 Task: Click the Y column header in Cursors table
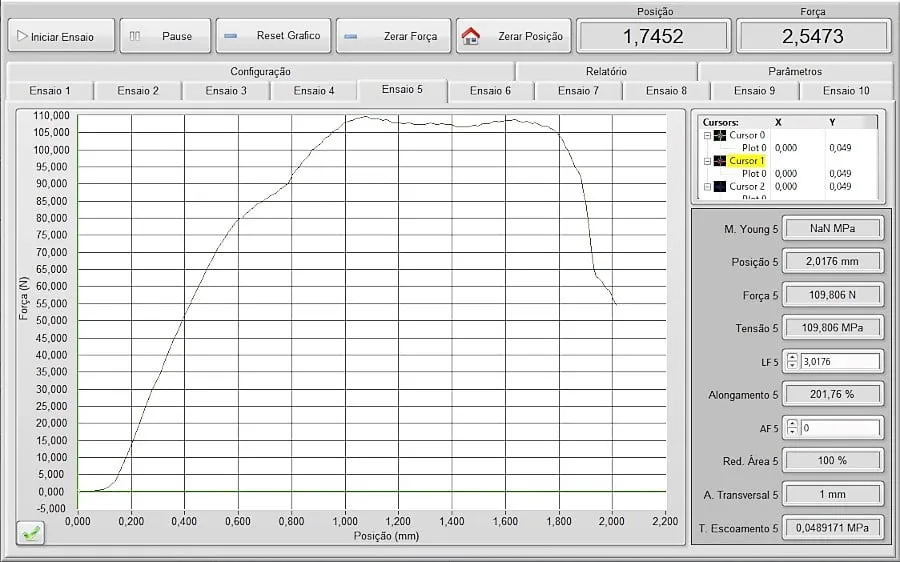832,122
